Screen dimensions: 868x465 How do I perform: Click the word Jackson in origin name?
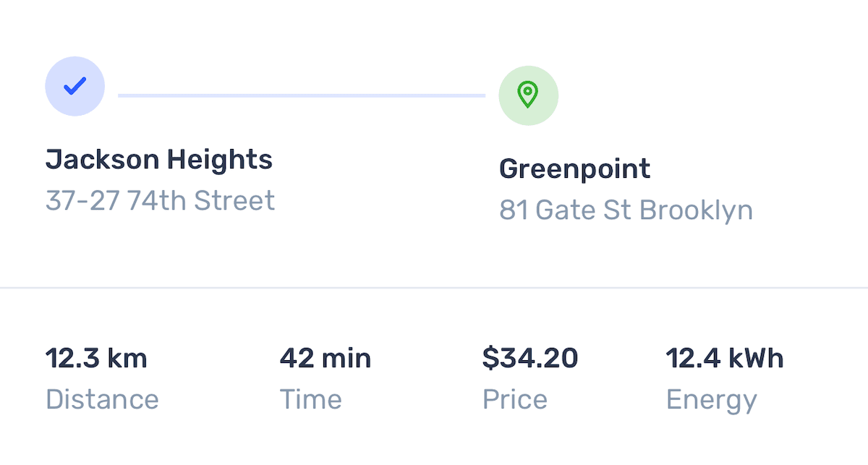click(x=103, y=160)
